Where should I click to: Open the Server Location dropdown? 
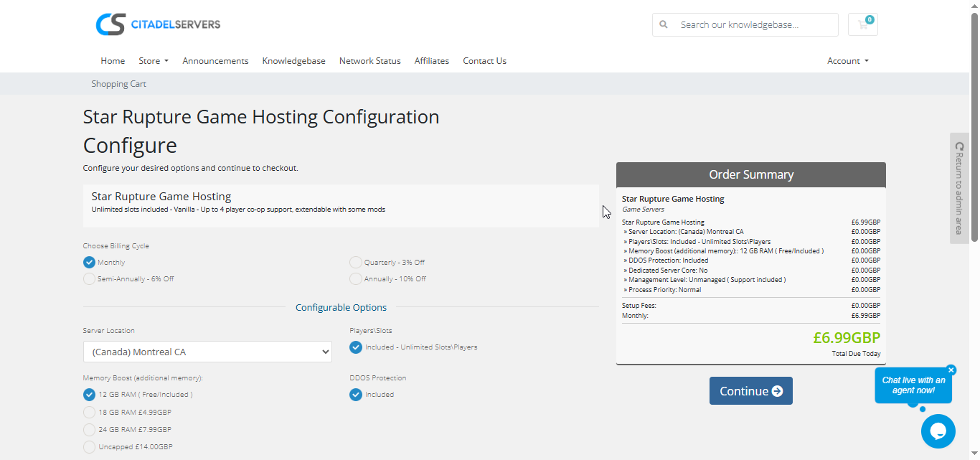(x=207, y=352)
